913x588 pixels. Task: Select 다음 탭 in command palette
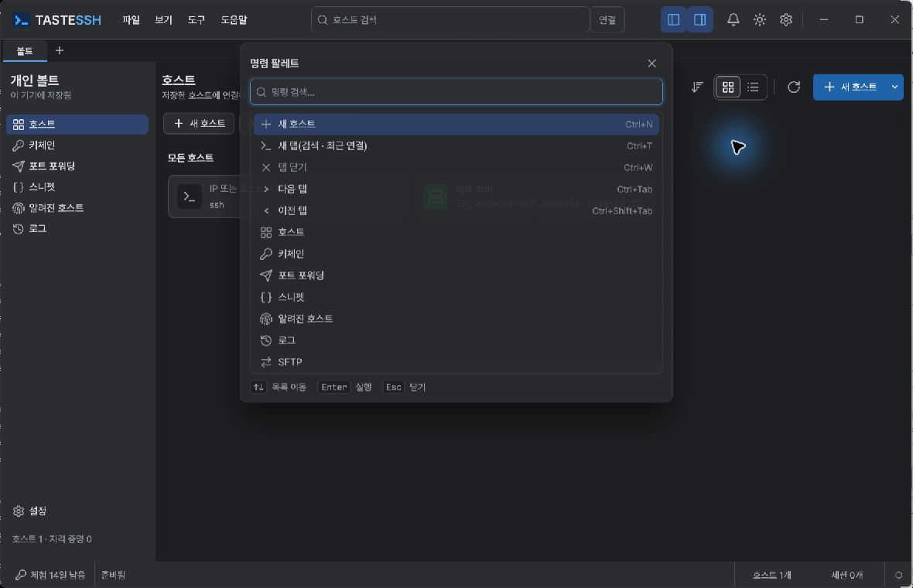(x=456, y=189)
